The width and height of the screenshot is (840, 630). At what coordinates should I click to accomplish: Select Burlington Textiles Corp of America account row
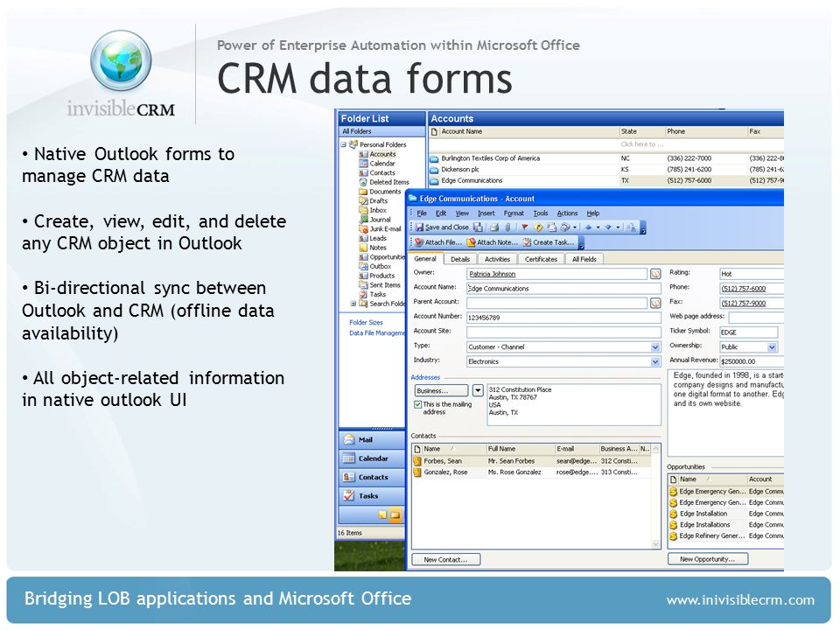click(x=606, y=158)
